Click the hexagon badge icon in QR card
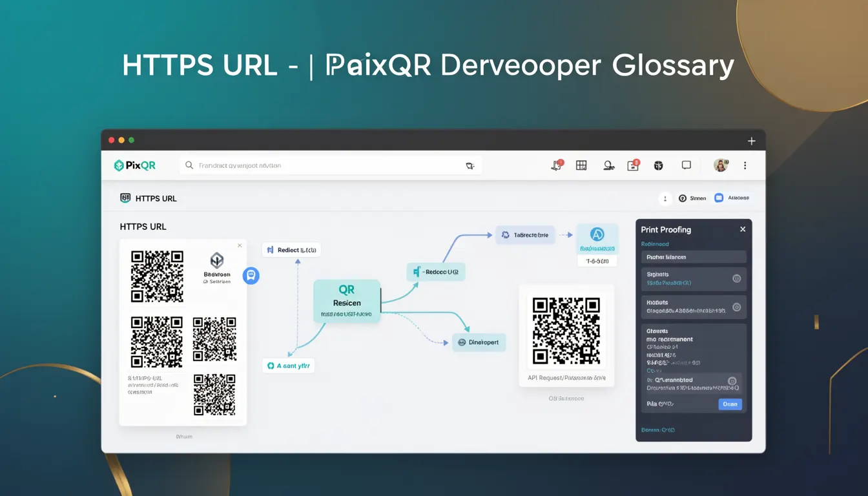 pos(217,260)
